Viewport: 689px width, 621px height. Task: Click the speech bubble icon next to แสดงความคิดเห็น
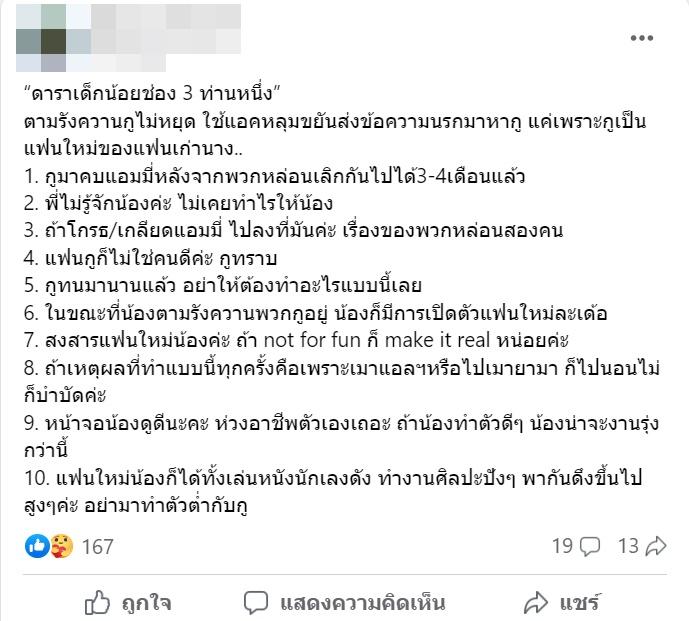pos(257,602)
